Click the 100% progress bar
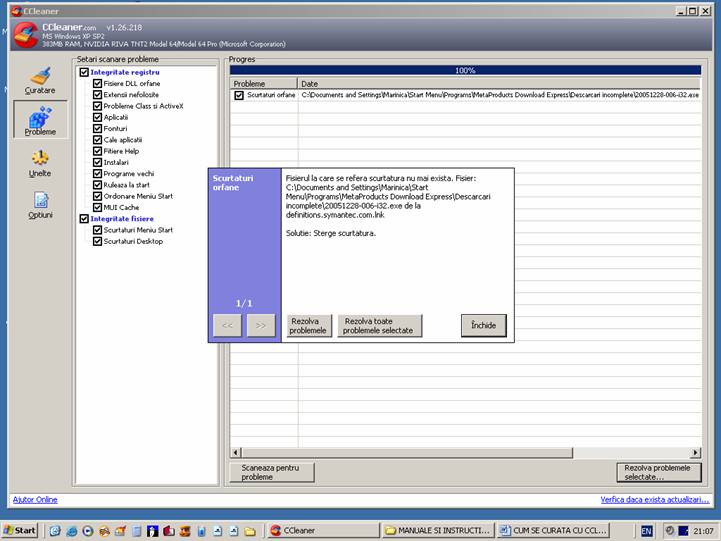 tap(465, 71)
